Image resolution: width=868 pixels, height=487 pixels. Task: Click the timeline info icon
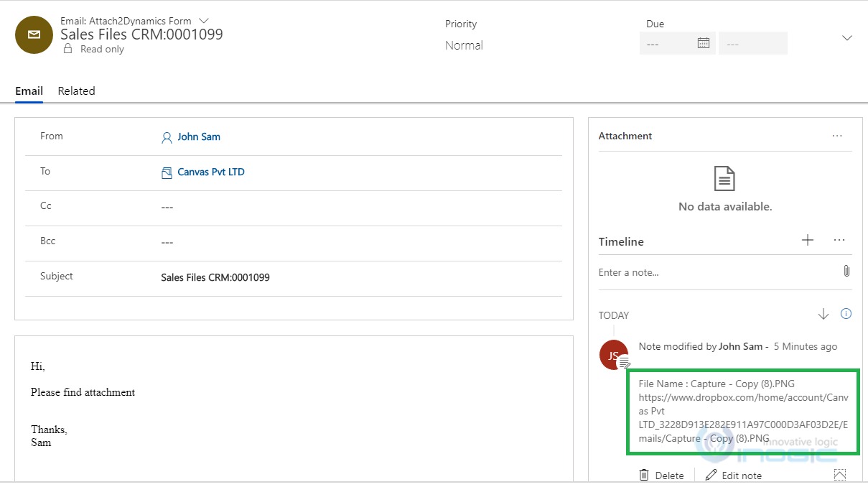pos(846,314)
